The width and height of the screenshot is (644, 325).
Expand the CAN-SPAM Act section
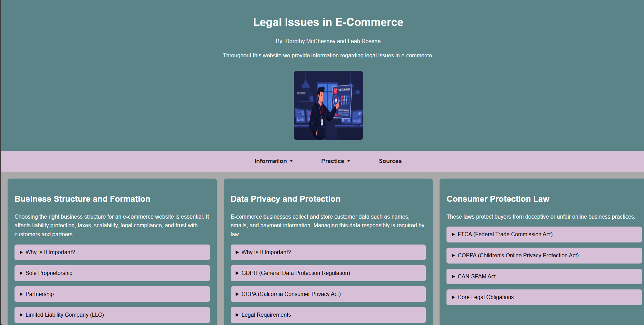[544, 276]
